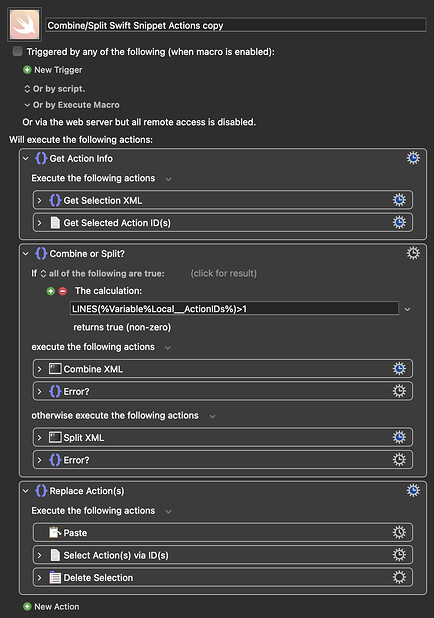Select the Paste action row title

[75, 533]
